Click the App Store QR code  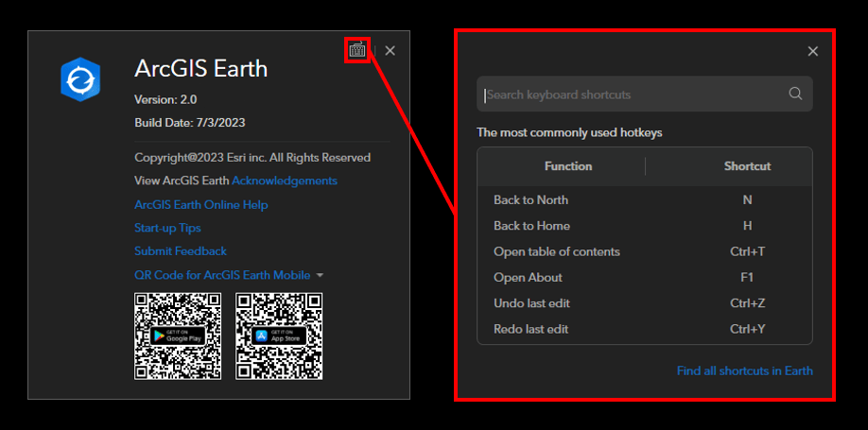point(279,335)
